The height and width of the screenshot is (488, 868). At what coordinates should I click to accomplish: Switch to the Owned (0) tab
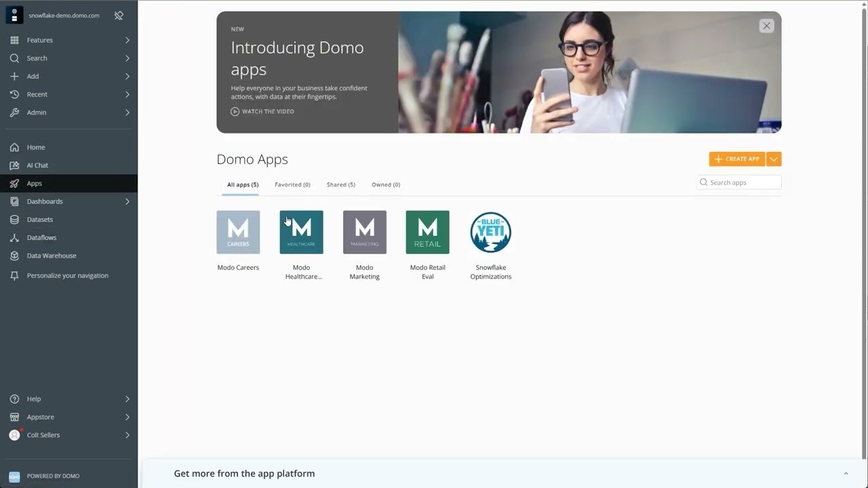coord(386,184)
